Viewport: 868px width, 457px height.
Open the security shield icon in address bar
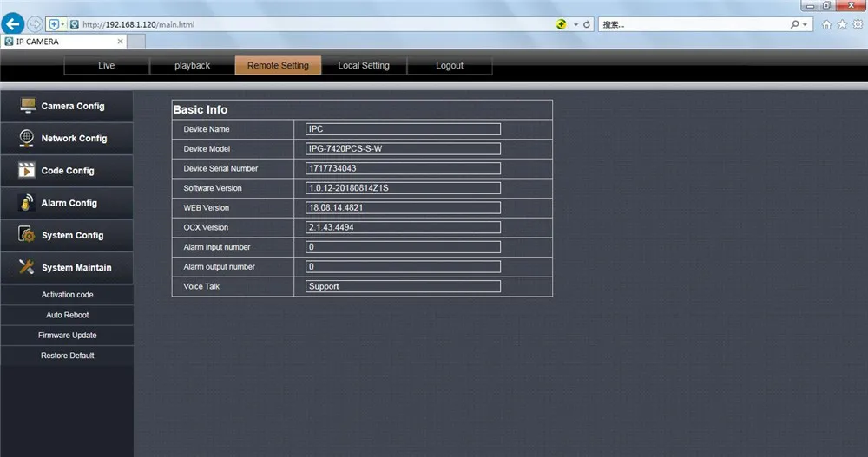click(54, 24)
